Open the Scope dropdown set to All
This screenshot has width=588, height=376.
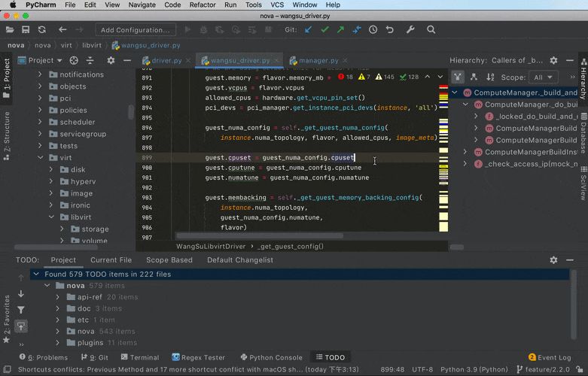(544, 77)
